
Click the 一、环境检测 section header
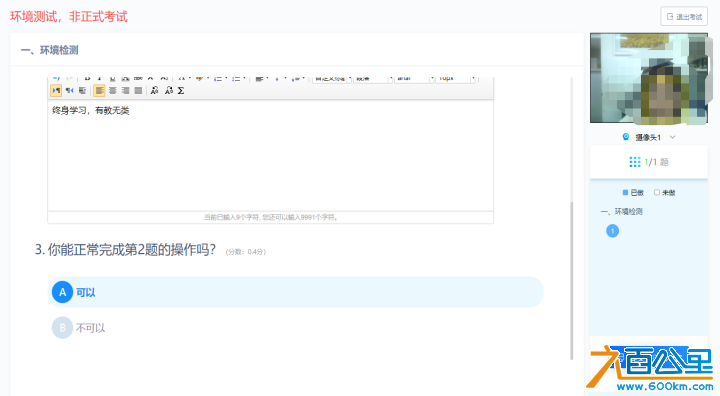tap(50, 50)
